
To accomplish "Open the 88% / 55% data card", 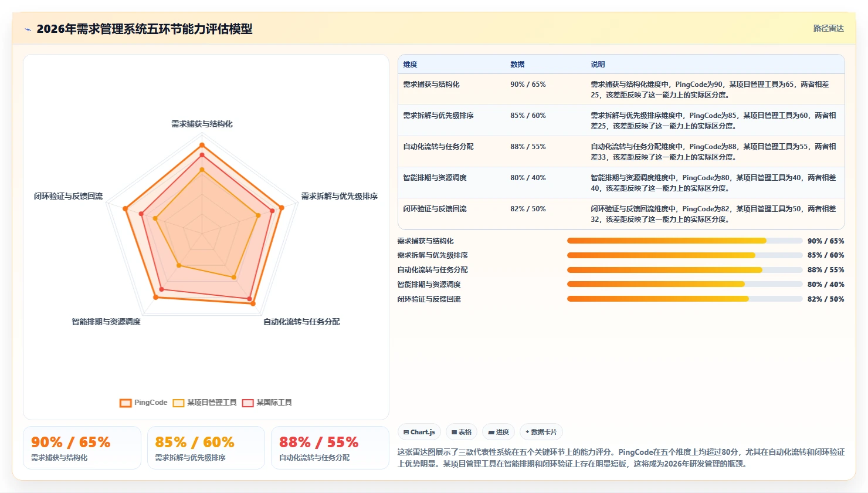I will pyautogui.click(x=330, y=448).
